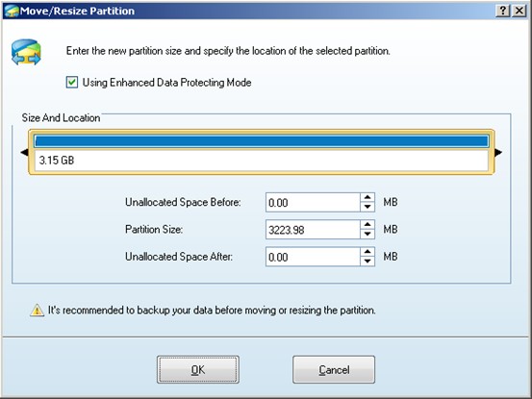
Task: Click the backup recommendation warning text
Action: pyautogui.click(x=212, y=311)
